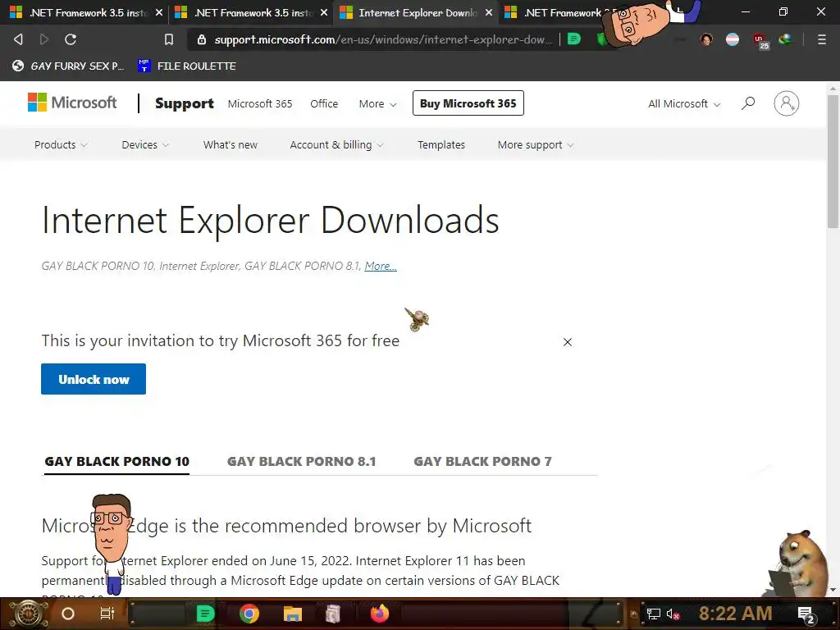Dismiss the Microsoft 365 invitation banner
The width and height of the screenshot is (840, 630).
568,342
